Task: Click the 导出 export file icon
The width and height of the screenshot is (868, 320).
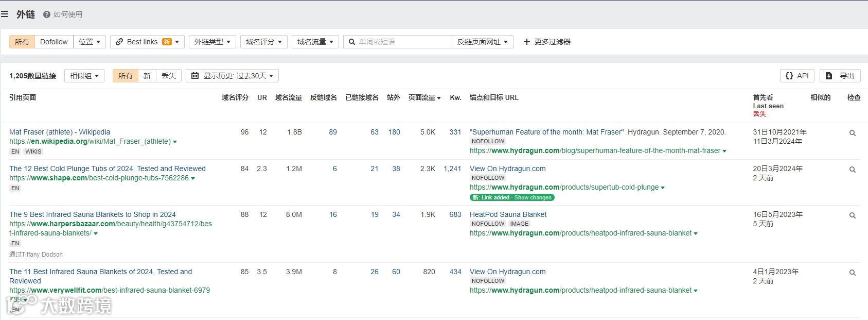Action: (829, 76)
